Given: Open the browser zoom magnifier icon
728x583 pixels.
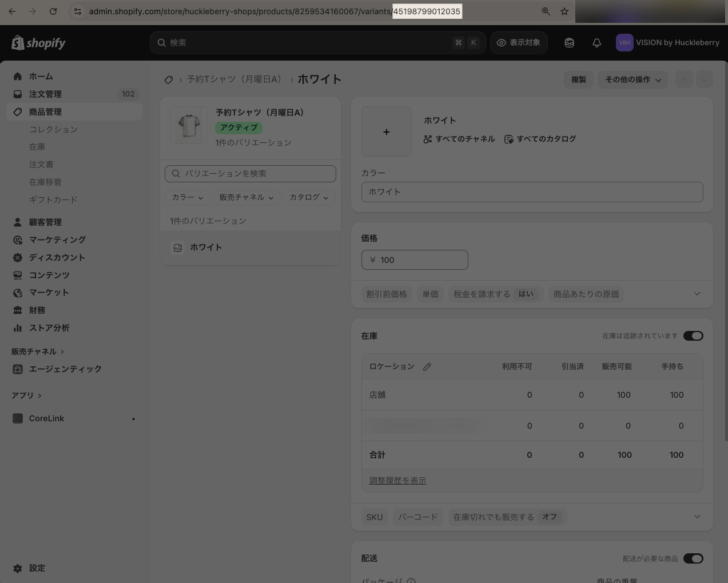Looking at the screenshot, I should pyautogui.click(x=546, y=11).
